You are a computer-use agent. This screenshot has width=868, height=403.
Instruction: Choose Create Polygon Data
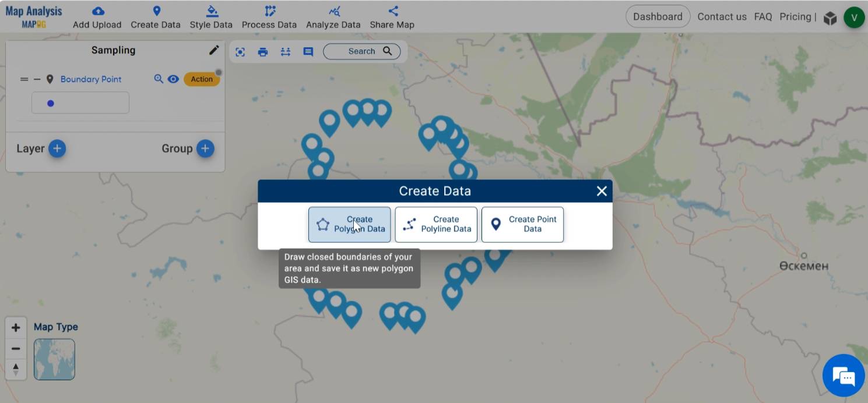[350, 224]
